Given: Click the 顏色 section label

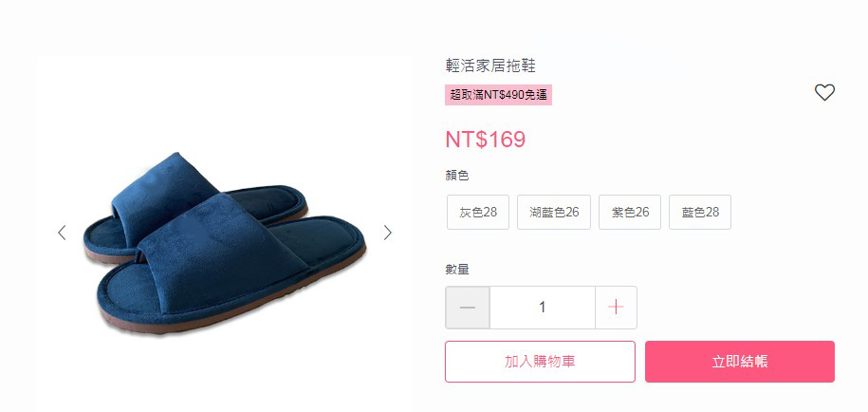Looking at the screenshot, I should pyautogui.click(x=457, y=177).
